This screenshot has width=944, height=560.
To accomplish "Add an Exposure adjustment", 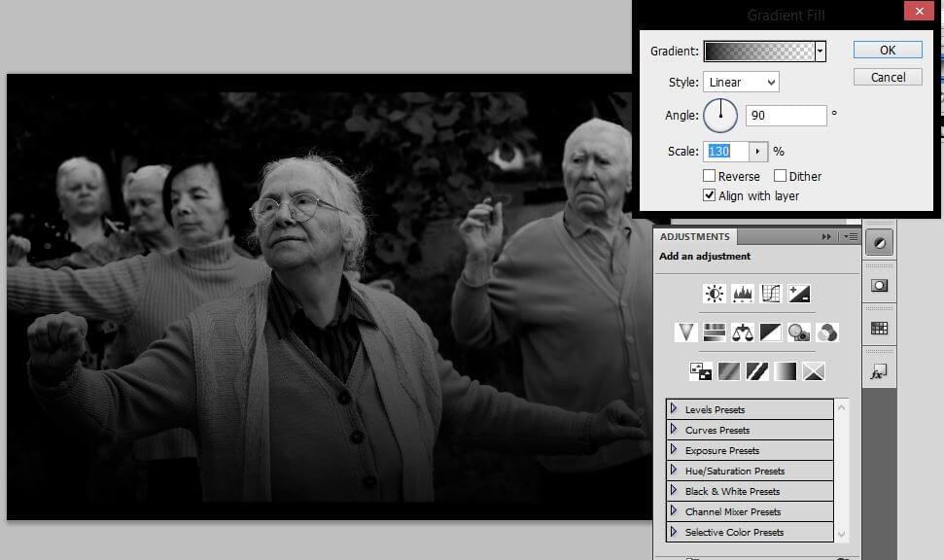I will coord(799,294).
